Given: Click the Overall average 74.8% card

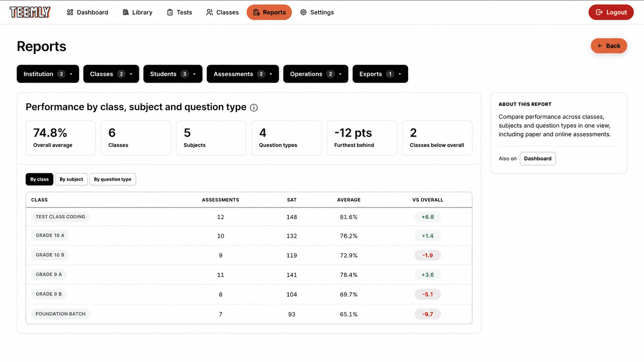Looking at the screenshot, I should 60,138.
